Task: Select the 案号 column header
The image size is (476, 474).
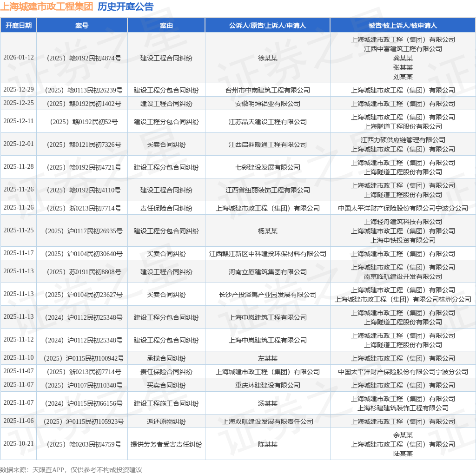Action: [x=82, y=26]
